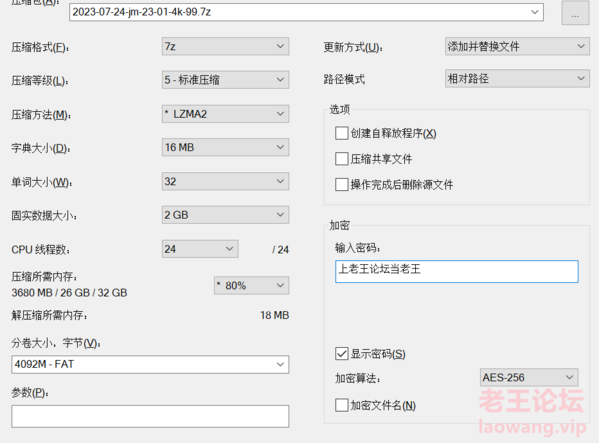The width and height of the screenshot is (599, 443).
Task: Open the archive name dropdown arrow
Action: (535, 12)
